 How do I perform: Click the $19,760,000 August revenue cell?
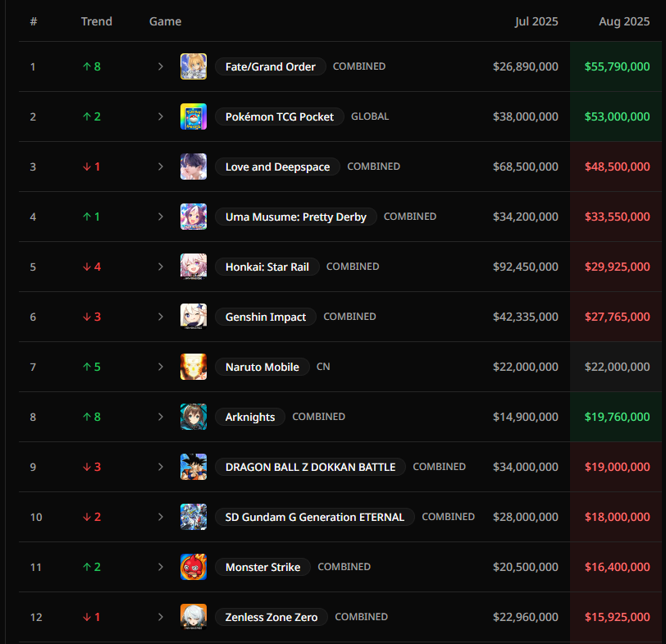tap(617, 417)
